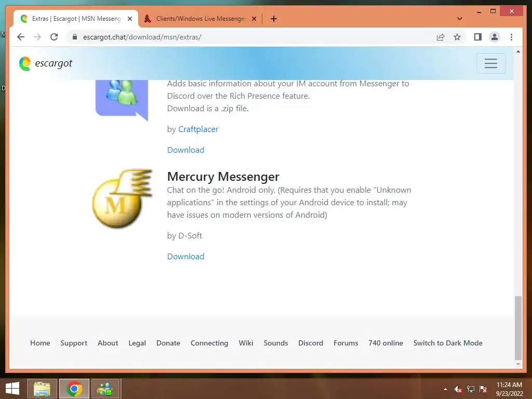Open Chrome's three-dot menu
The width and height of the screenshot is (532, 399).
point(511,37)
